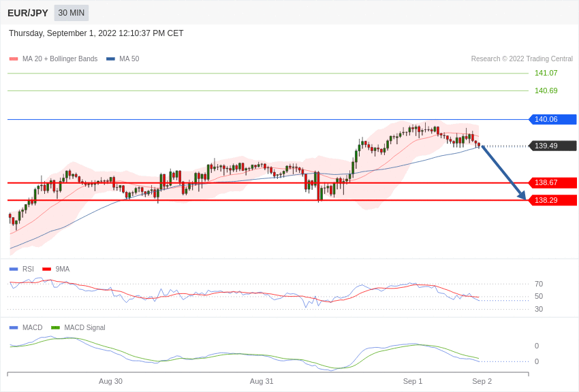Click the 'Sep 2' date axis label

tap(482, 381)
